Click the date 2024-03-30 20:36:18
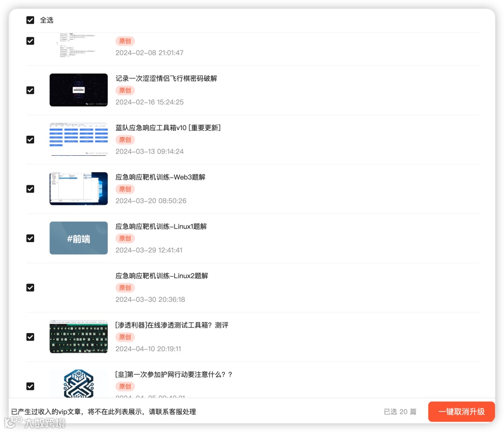Viewport: 504px width, 432px height. click(150, 300)
